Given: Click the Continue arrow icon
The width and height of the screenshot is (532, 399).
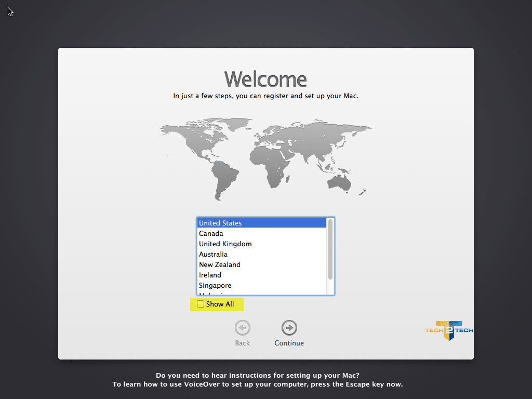Looking at the screenshot, I should (289, 328).
